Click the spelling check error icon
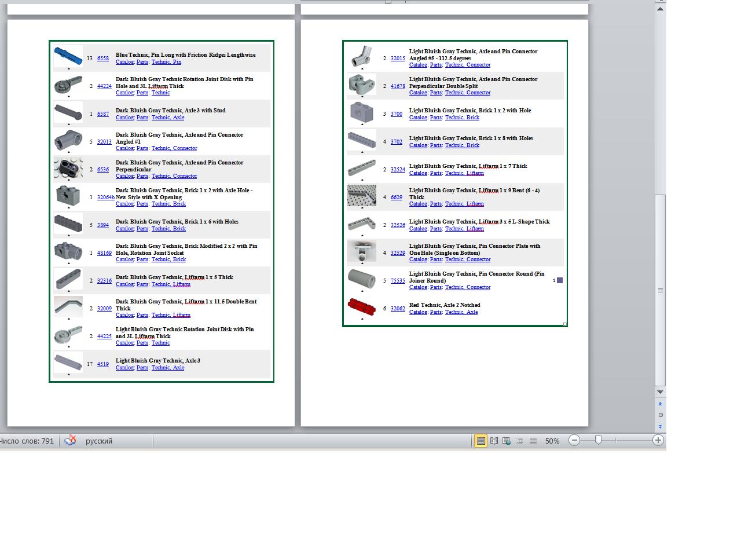The image size is (741, 560). tap(70, 441)
